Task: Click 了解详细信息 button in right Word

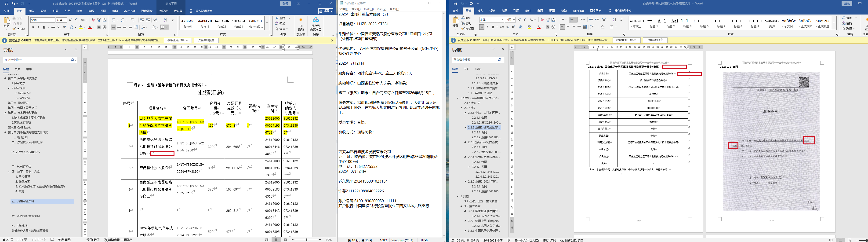Action: pos(655,40)
